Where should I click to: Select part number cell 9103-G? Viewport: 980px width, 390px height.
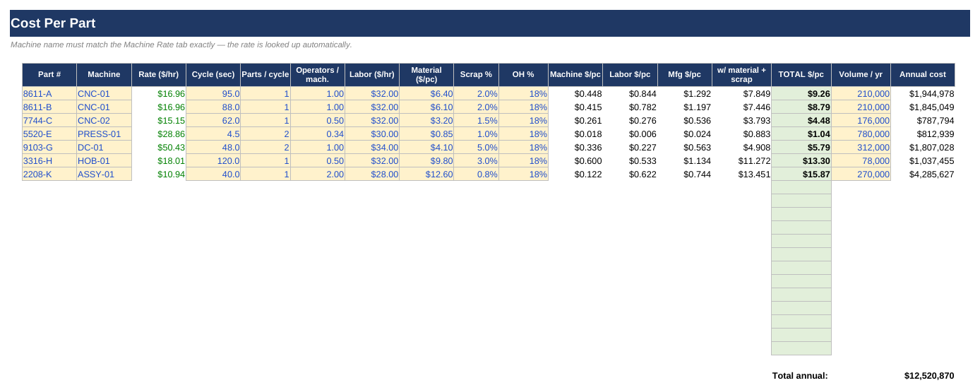(x=49, y=147)
